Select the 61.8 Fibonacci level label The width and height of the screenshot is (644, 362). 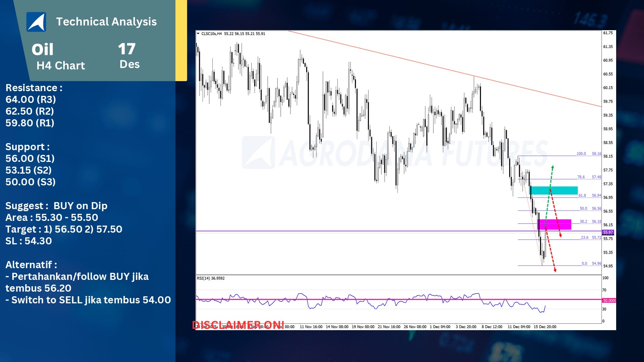coord(582,195)
